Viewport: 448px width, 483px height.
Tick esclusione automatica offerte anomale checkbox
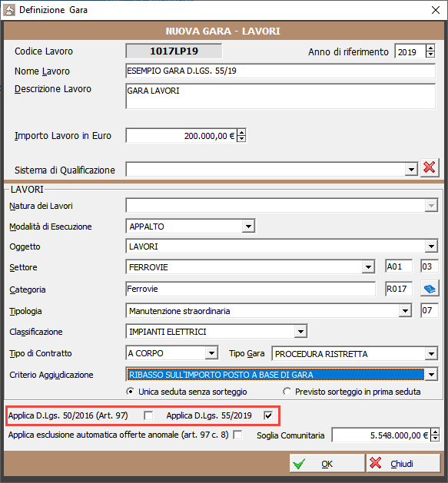237,435
